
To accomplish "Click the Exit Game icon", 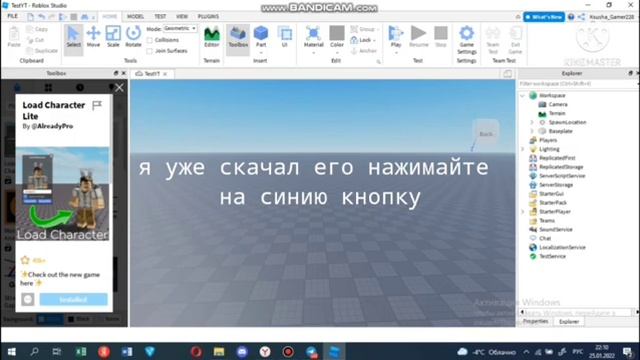I will 515,40.
